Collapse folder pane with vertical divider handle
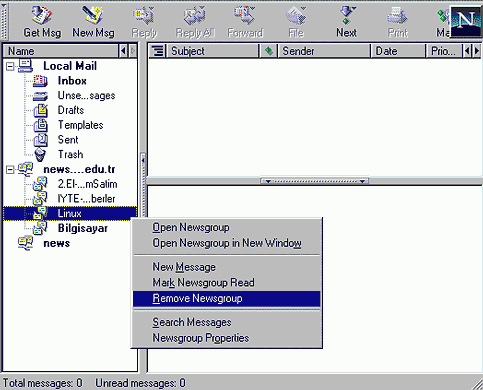The width and height of the screenshot is (483, 390). [143, 185]
